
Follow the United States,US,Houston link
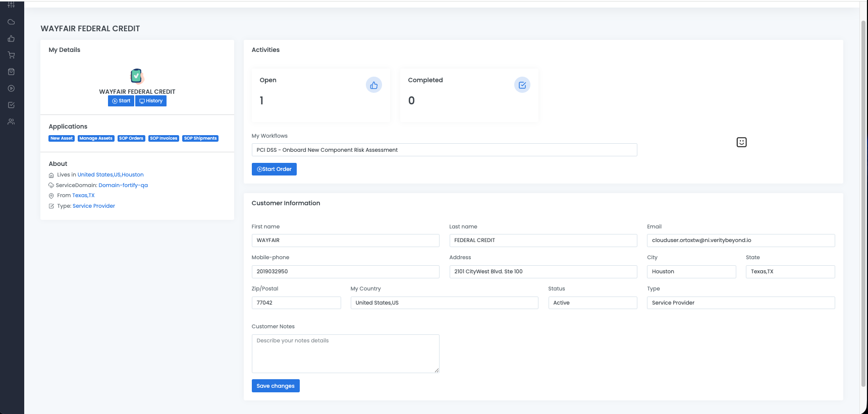point(111,175)
